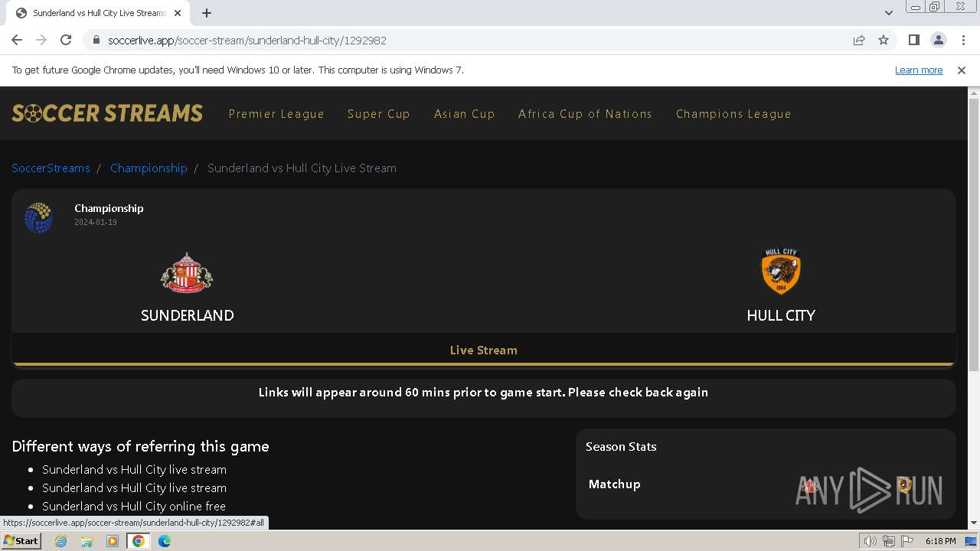Follow the Learn more link about Chrome updates
This screenshot has height=551, width=980.
(919, 70)
